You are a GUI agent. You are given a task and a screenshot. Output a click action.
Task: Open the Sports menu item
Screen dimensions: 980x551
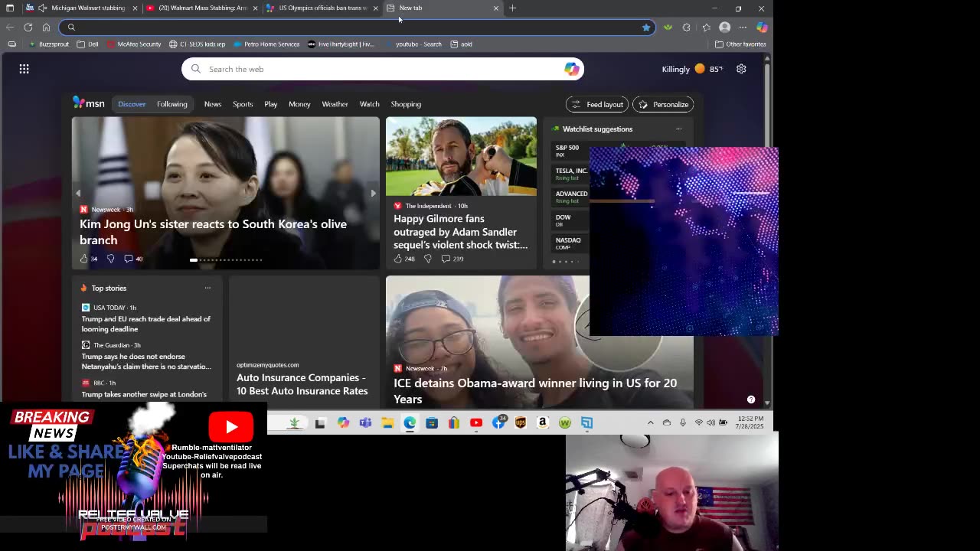(243, 104)
